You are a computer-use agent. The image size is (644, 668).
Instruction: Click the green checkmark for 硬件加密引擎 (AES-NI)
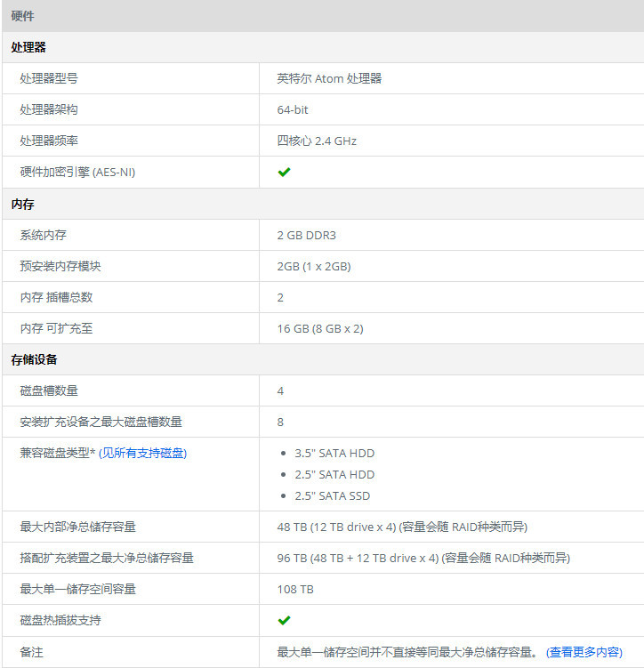click(284, 172)
